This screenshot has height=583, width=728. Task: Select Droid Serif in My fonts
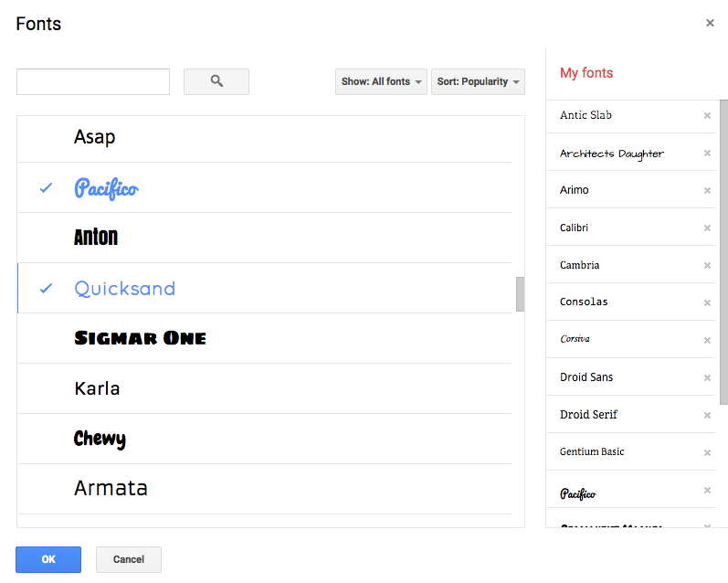tap(588, 414)
